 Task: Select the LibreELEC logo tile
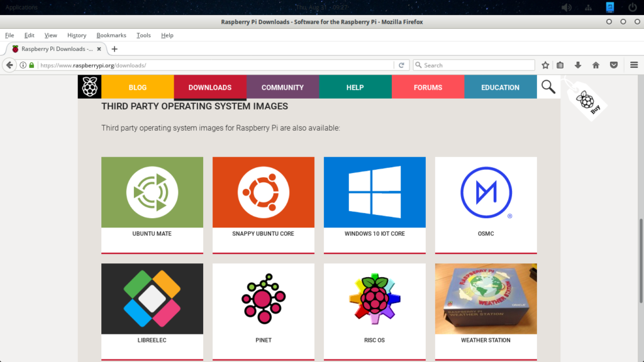click(x=152, y=299)
